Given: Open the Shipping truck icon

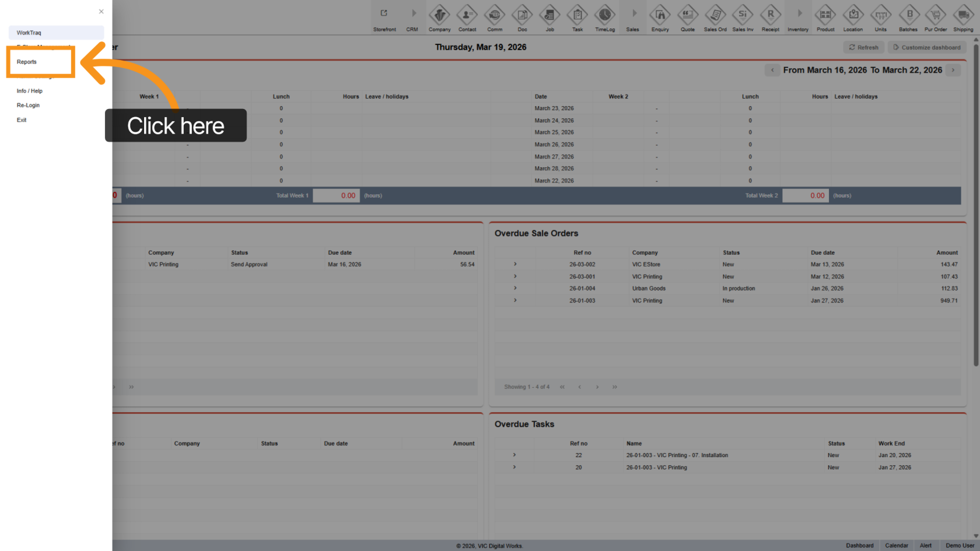Looking at the screenshot, I should click(963, 15).
